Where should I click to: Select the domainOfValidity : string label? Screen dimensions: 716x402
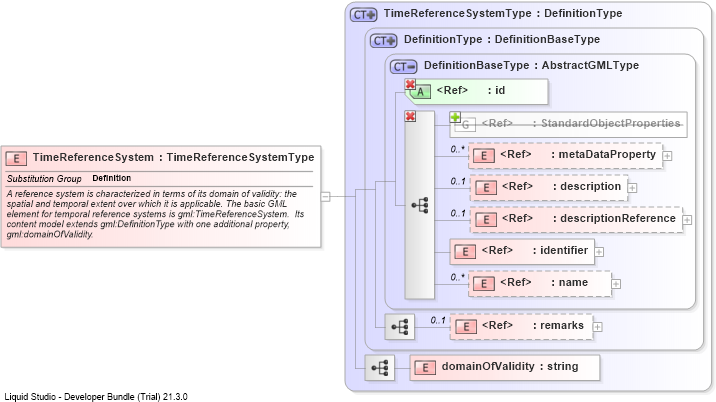point(510,366)
